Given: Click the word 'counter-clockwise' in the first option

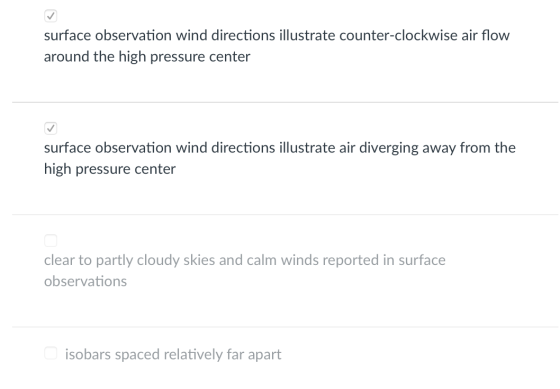Looking at the screenshot, I should coord(398,35).
